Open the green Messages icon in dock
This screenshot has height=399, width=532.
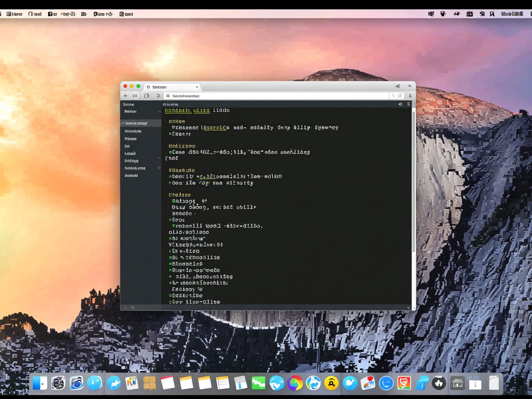click(x=258, y=383)
